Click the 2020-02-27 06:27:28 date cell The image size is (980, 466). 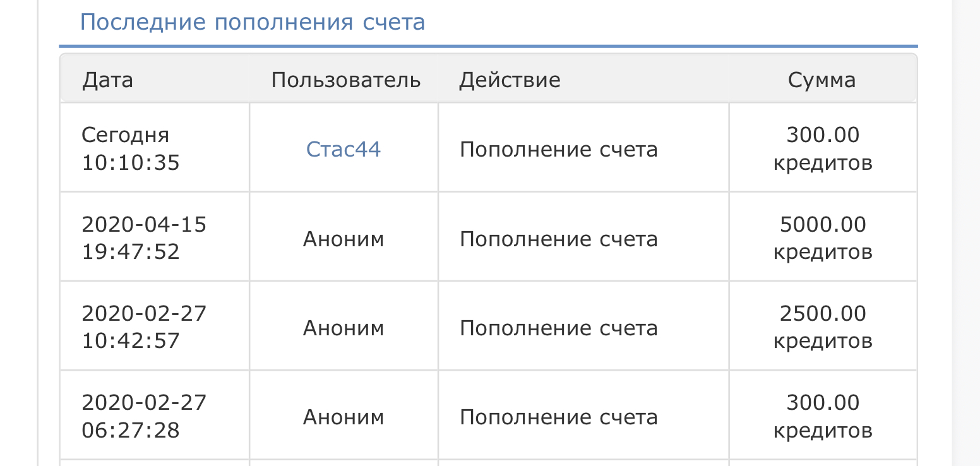[x=145, y=416]
